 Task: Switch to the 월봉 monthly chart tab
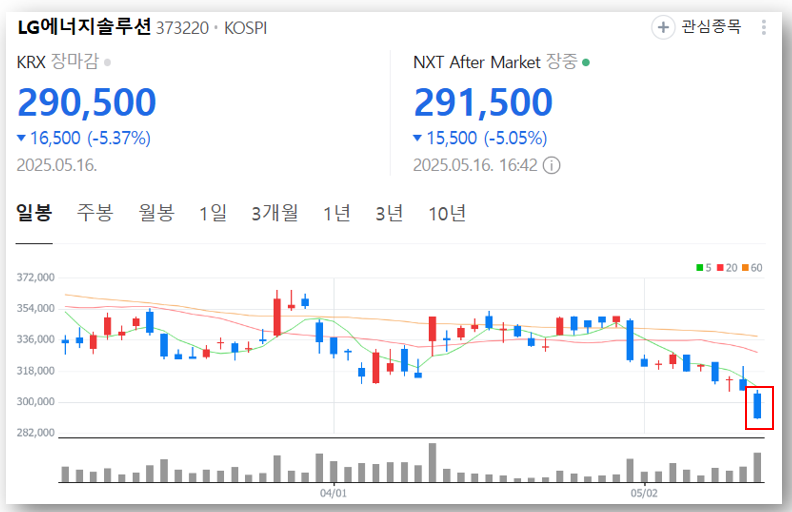pos(157,213)
